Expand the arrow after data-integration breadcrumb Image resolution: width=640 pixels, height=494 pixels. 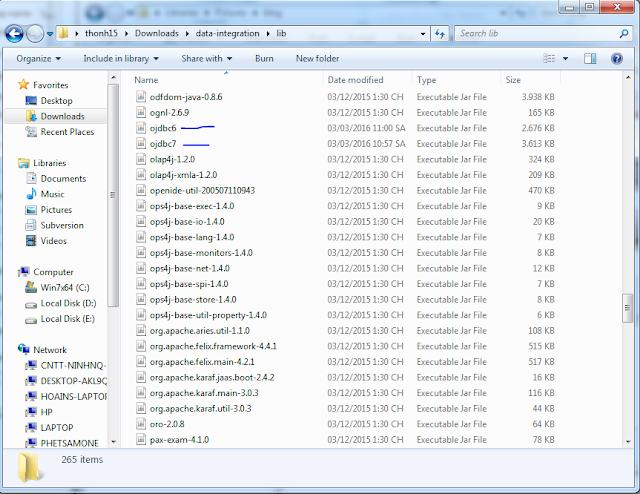[268, 33]
